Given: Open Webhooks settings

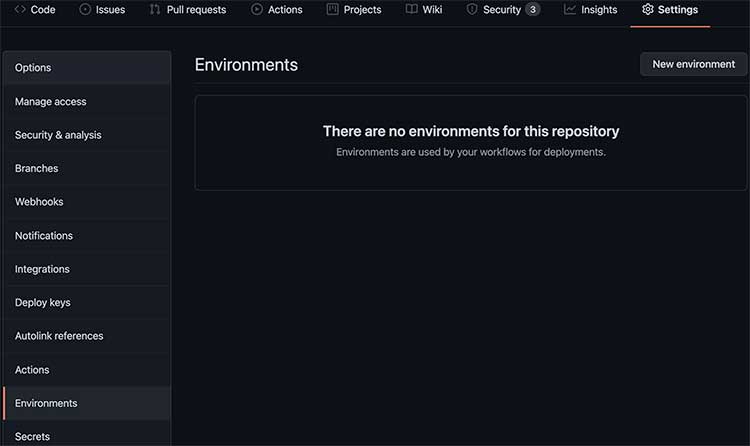Looking at the screenshot, I should (87, 202).
